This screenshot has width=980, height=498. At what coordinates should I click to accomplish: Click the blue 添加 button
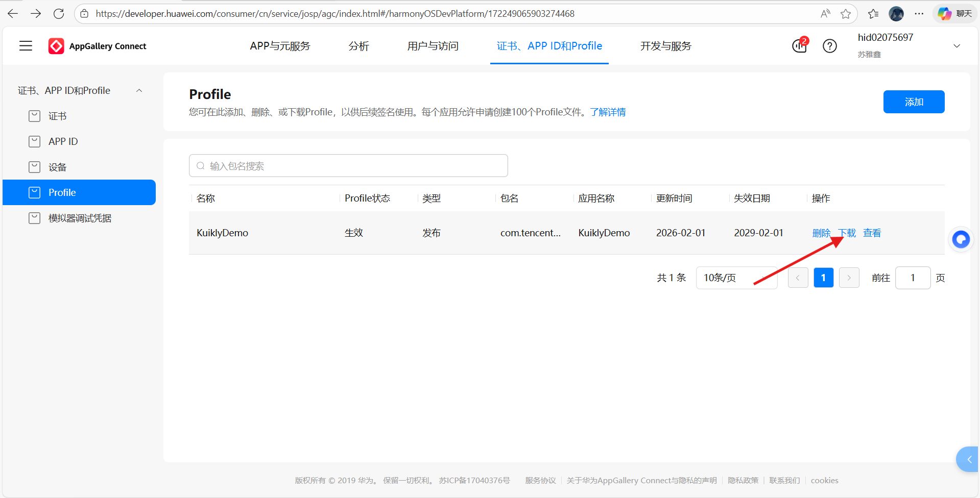point(914,102)
